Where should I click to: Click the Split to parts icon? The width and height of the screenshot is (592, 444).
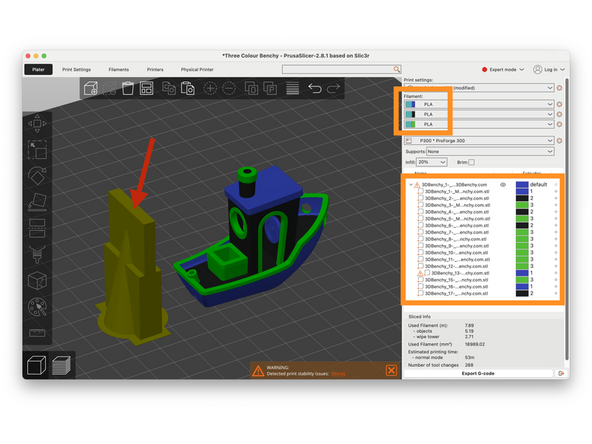point(270,88)
